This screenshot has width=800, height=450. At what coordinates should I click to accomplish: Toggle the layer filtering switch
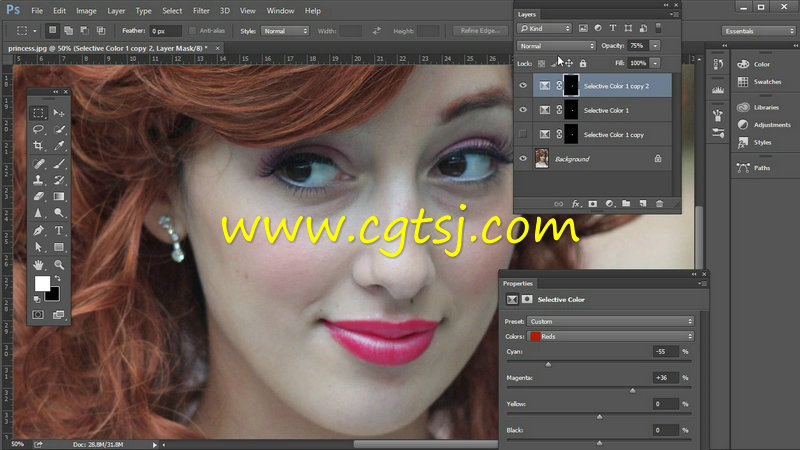[x=658, y=28]
